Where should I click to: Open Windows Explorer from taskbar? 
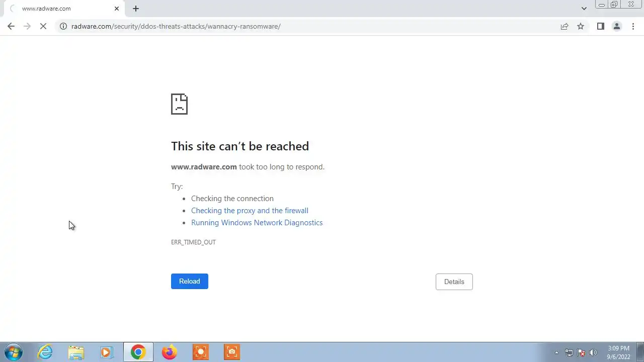(x=76, y=352)
